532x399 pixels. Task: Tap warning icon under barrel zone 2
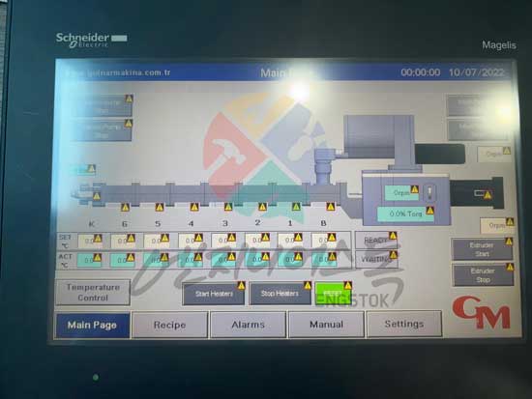262,207
